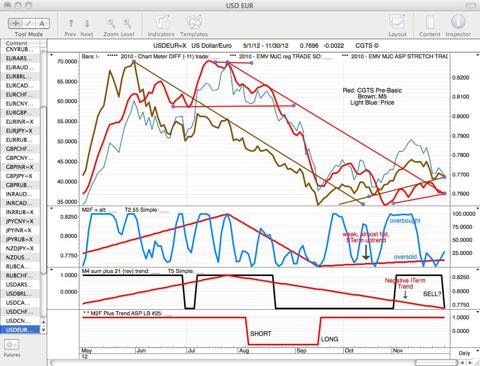Click the Bars indicator label
480x366 pixels.
[x=90, y=56]
